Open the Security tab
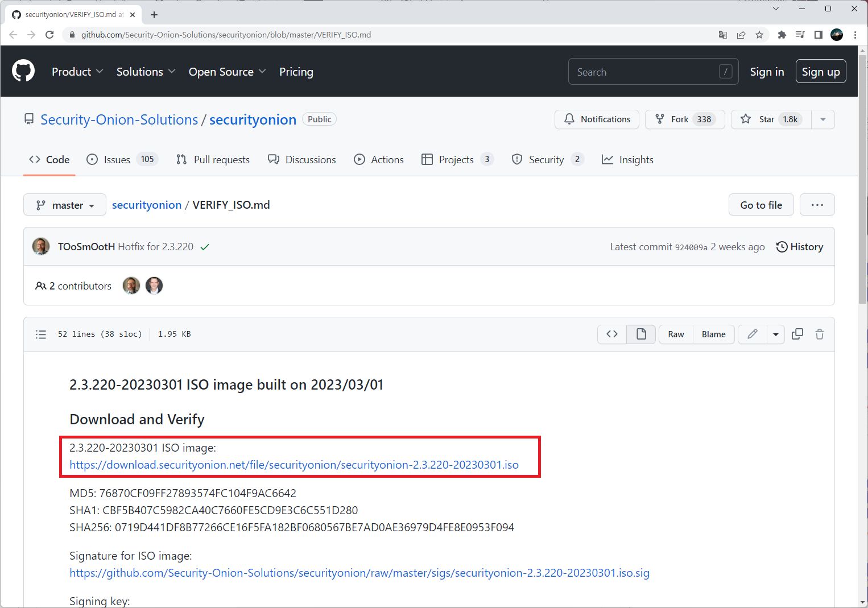This screenshot has width=868, height=608. (547, 160)
